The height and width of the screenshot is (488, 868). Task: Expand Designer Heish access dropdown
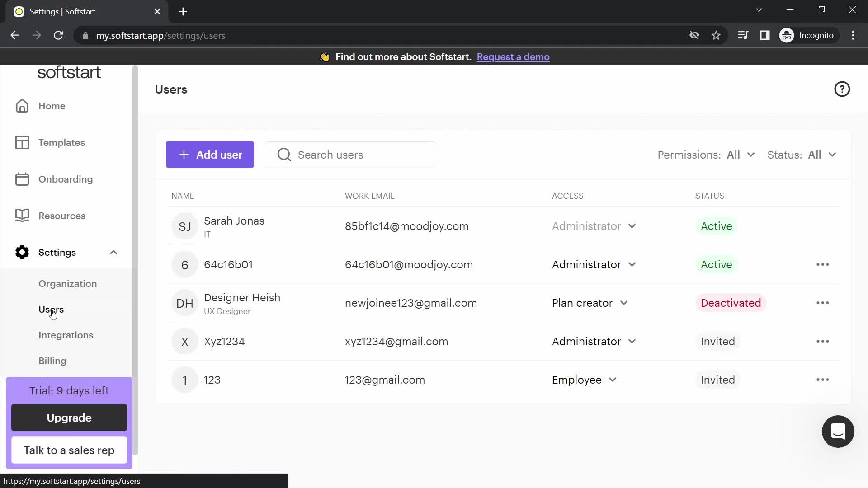coord(624,303)
